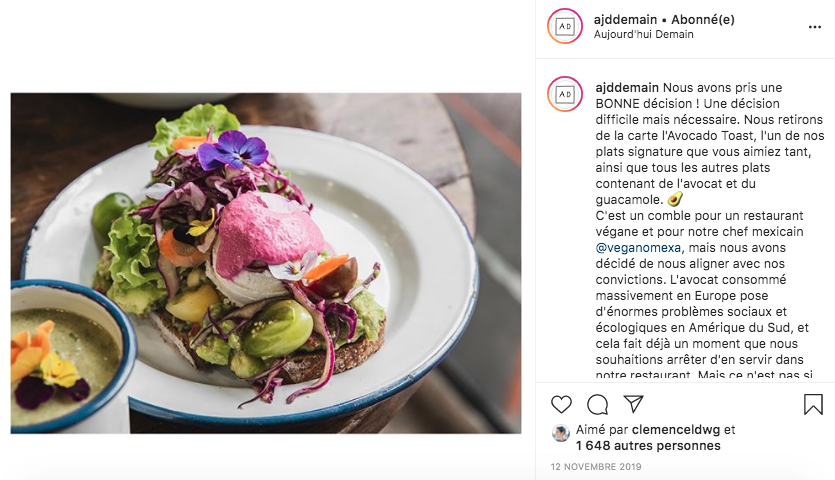The image size is (835, 480).
Task: Open the @veganomexa mention link
Action: tap(638, 248)
